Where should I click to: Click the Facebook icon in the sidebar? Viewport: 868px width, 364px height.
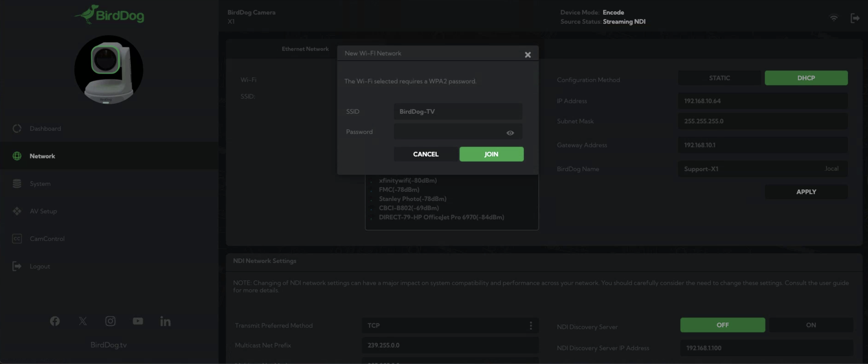[55, 321]
